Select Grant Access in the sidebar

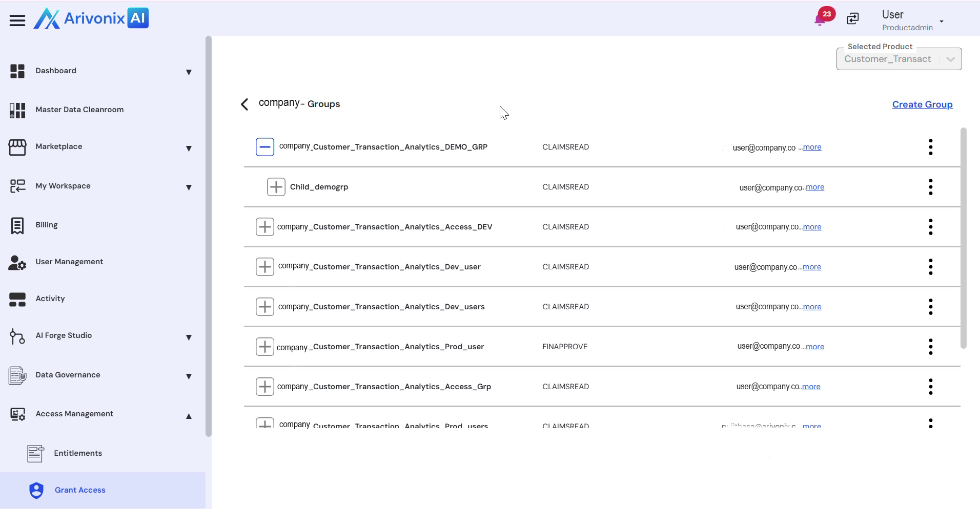tap(80, 490)
